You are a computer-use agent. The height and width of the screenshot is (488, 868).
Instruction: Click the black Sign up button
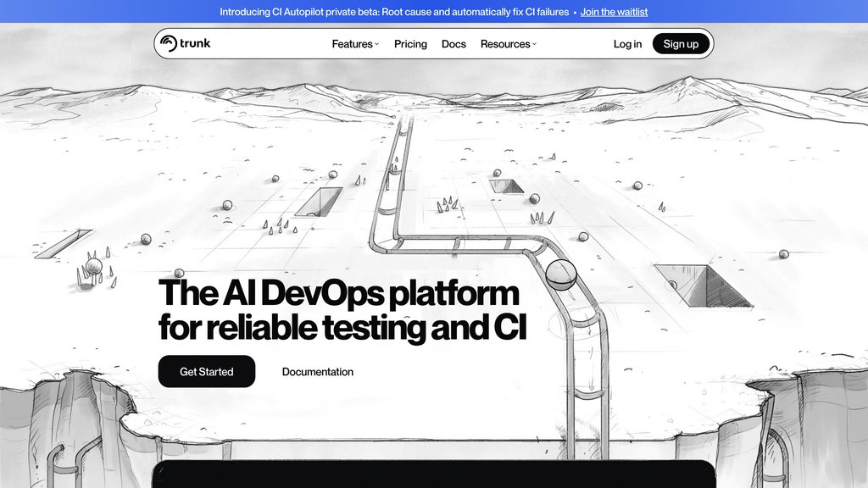coord(681,44)
